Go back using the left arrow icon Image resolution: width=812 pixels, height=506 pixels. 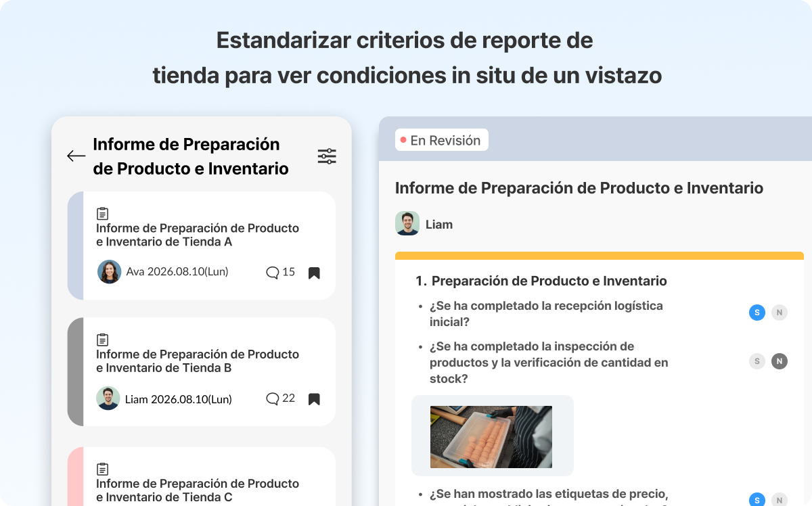click(76, 156)
